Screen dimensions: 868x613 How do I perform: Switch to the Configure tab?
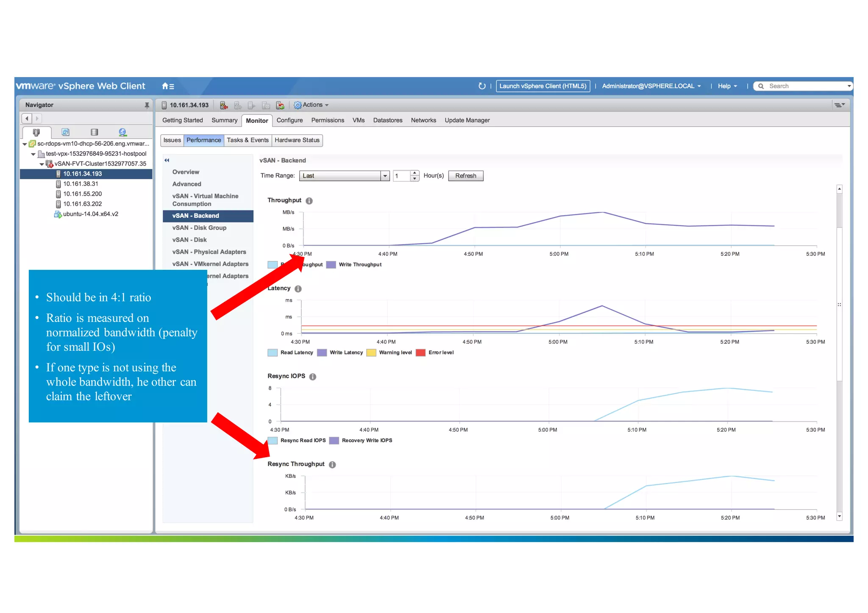[289, 120]
